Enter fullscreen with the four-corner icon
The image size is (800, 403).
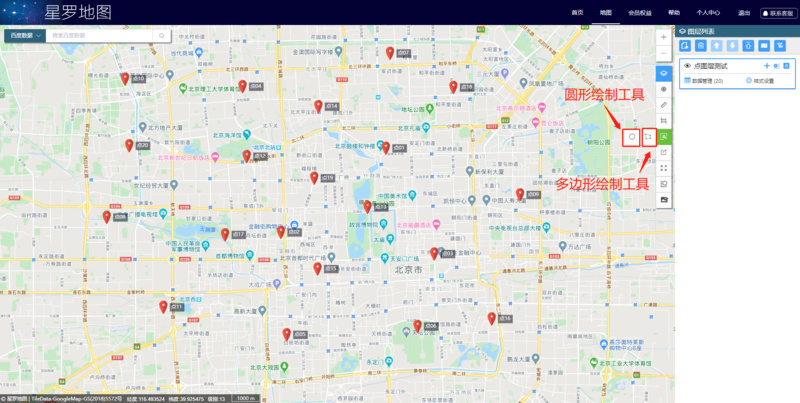click(x=663, y=168)
